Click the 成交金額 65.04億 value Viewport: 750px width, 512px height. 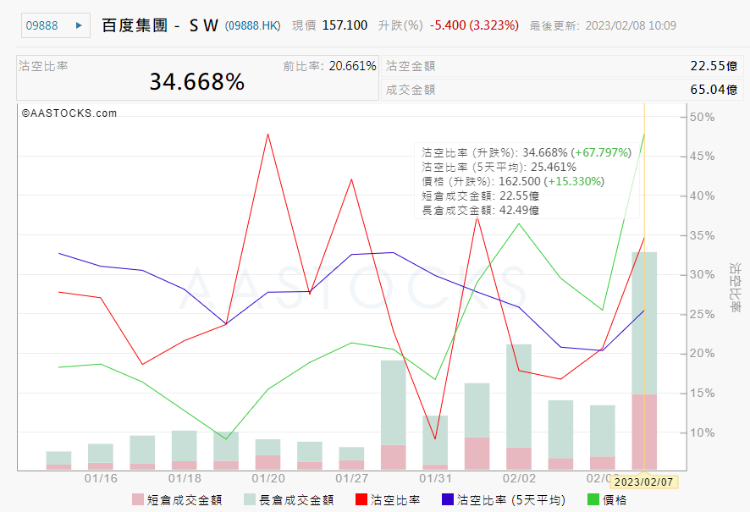[714, 89]
